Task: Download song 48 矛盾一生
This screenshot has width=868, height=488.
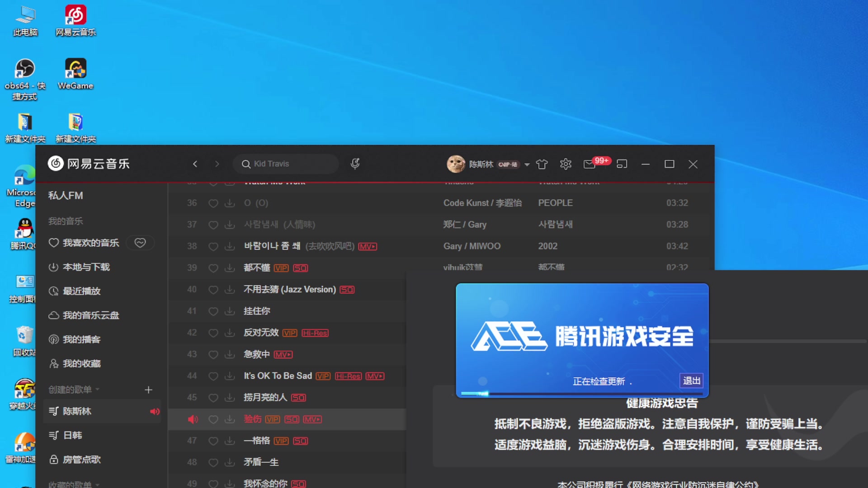Action: (230, 462)
